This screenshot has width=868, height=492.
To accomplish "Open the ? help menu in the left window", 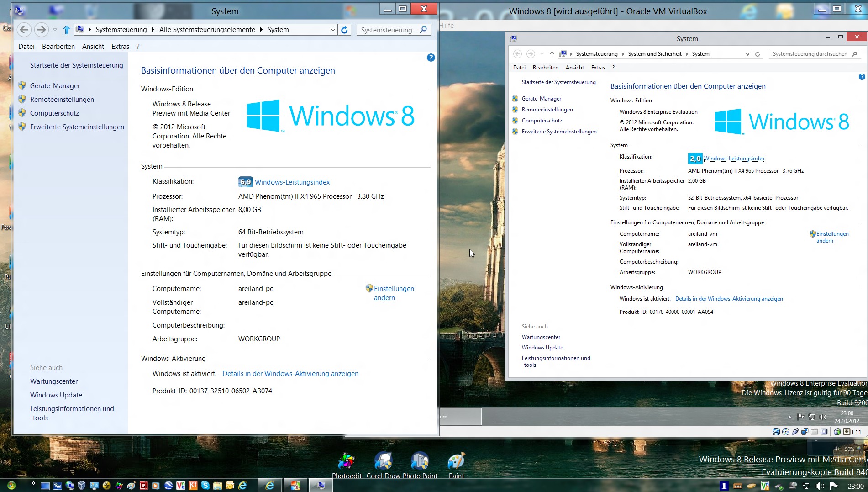I will [x=138, y=47].
